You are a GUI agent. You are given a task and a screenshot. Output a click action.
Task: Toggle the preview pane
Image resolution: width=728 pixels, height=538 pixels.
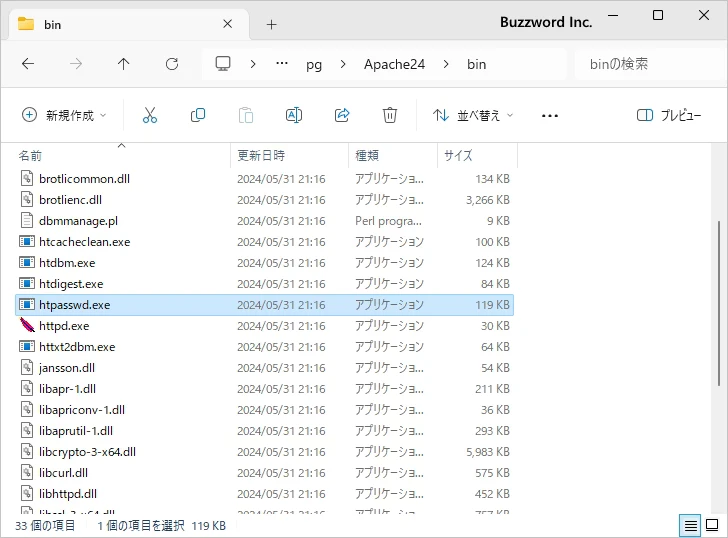click(669, 115)
